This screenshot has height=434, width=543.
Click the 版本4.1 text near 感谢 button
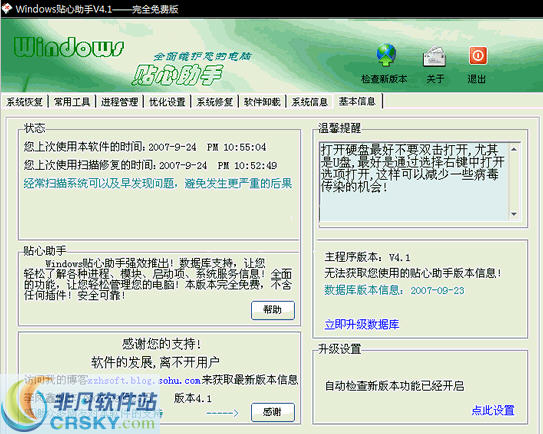point(193,398)
